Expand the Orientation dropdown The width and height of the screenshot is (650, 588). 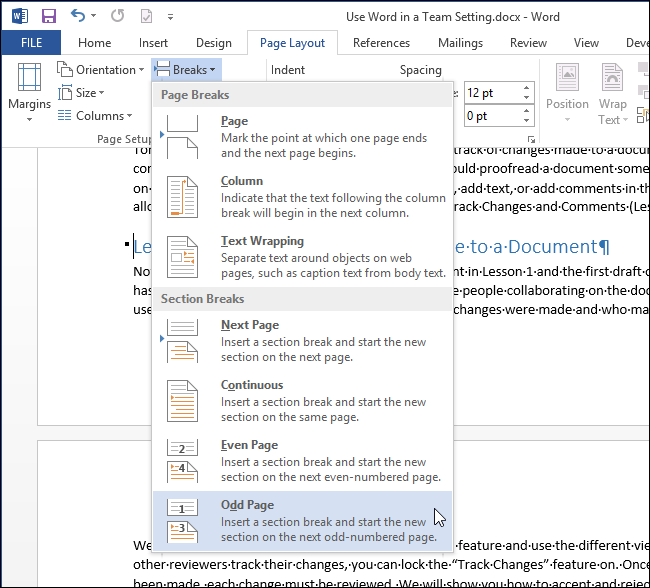tap(101, 69)
